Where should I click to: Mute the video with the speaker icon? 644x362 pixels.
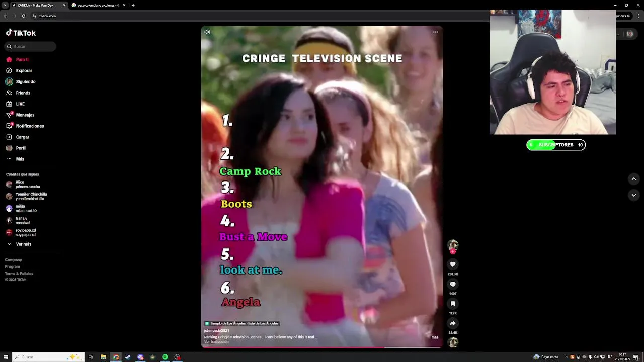[x=207, y=32]
